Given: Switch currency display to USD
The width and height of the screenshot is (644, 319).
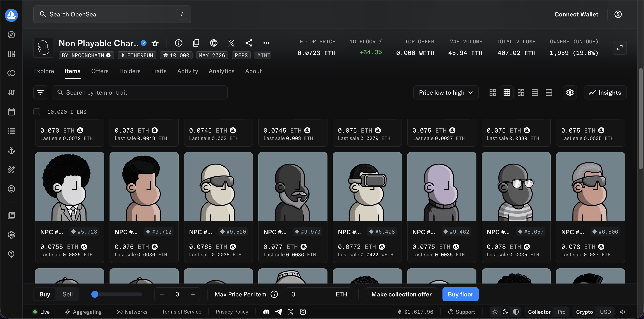Looking at the screenshot, I should point(605,312).
